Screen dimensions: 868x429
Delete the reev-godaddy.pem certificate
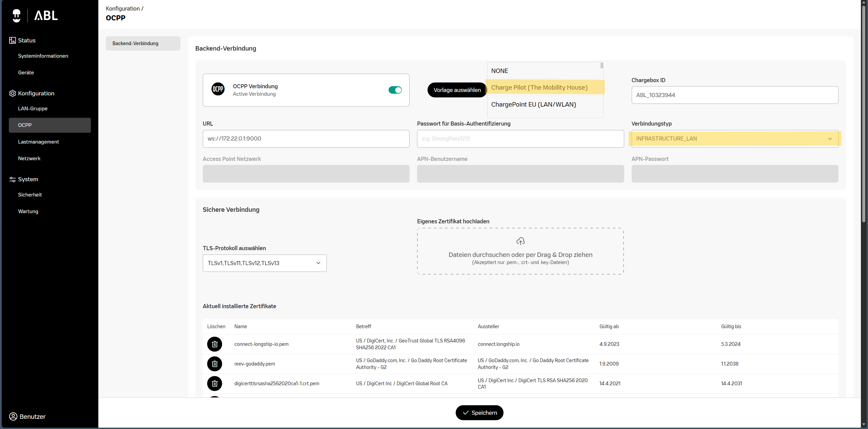click(215, 364)
